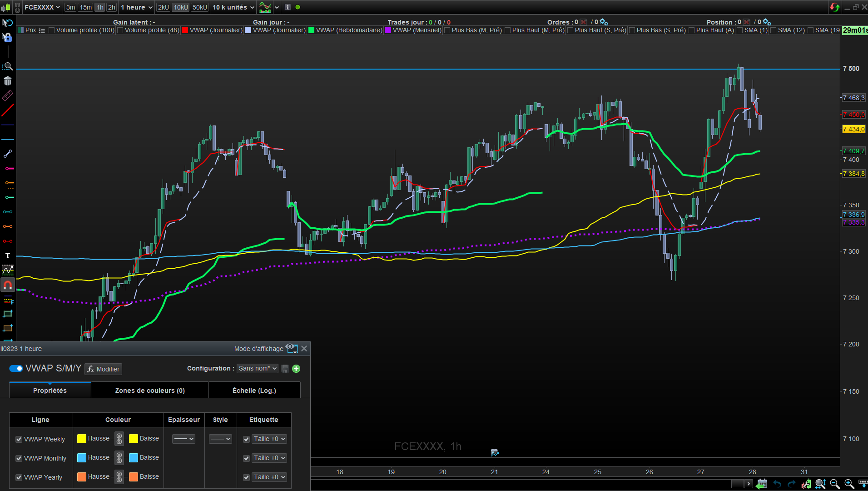
Task: Click the calendar go-to-date icon
Action: click(x=762, y=484)
